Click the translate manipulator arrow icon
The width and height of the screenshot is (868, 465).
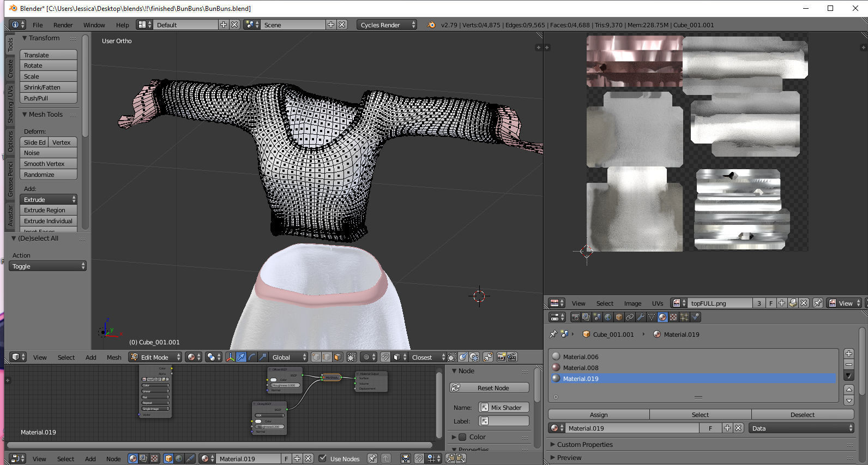tap(241, 357)
